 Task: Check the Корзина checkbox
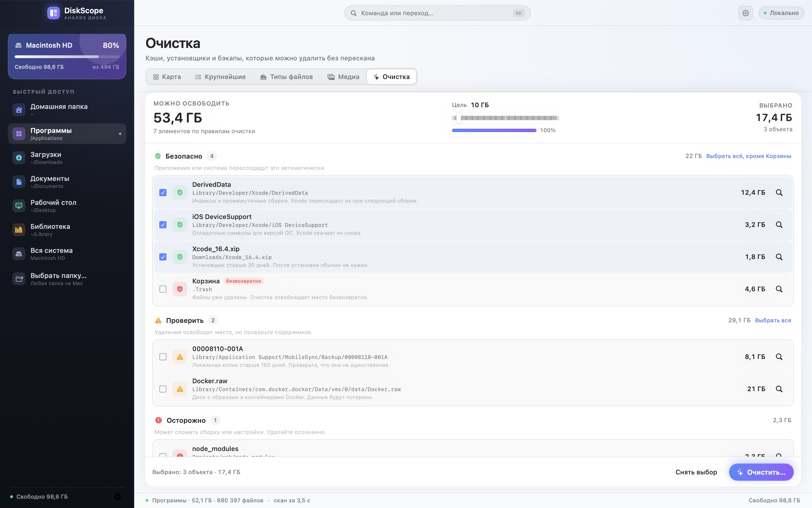163,289
